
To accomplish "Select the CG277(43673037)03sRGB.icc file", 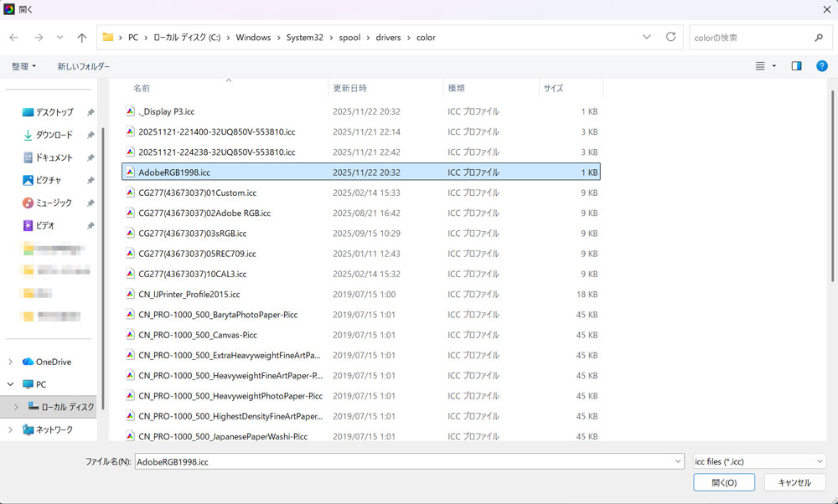I will click(193, 234).
